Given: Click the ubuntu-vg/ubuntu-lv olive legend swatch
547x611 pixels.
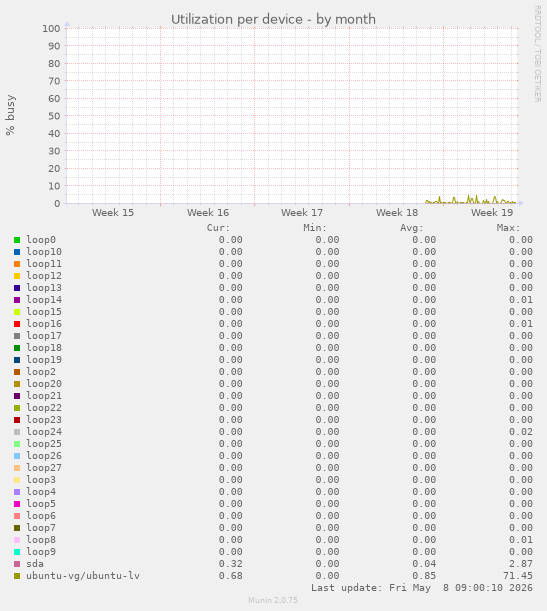Looking at the screenshot, I should pyautogui.click(x=17, y=576).
